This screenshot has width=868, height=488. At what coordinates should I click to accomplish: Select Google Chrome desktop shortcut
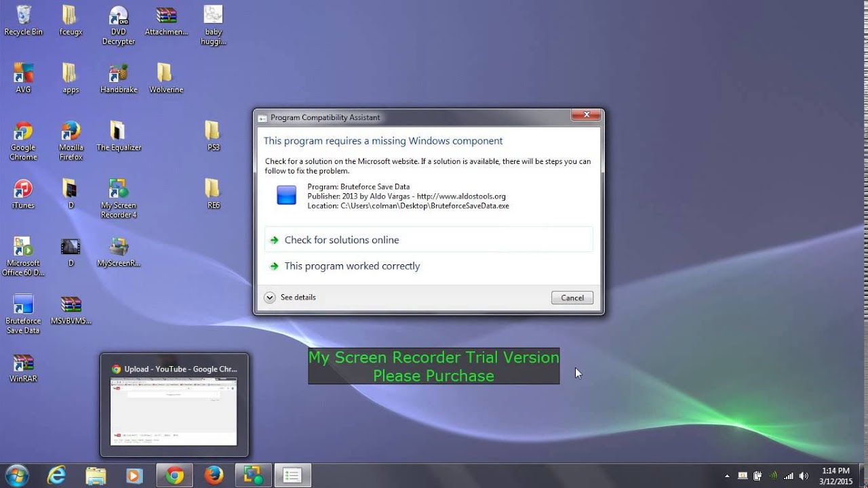pyautogui.click(x=23, y=141)
